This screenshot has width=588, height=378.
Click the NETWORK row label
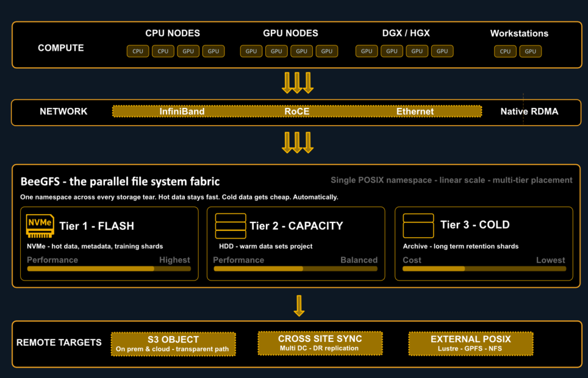pos(63,111)
